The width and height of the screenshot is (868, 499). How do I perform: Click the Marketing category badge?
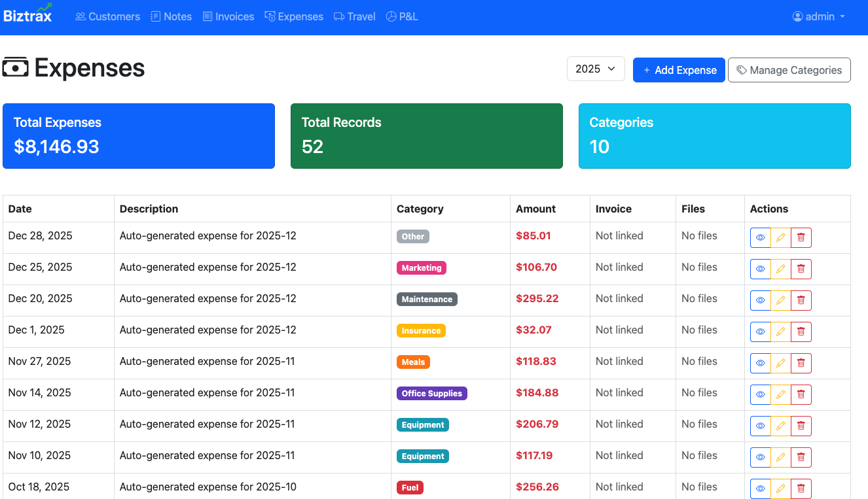pyautogui.click(x=421, y=267)
